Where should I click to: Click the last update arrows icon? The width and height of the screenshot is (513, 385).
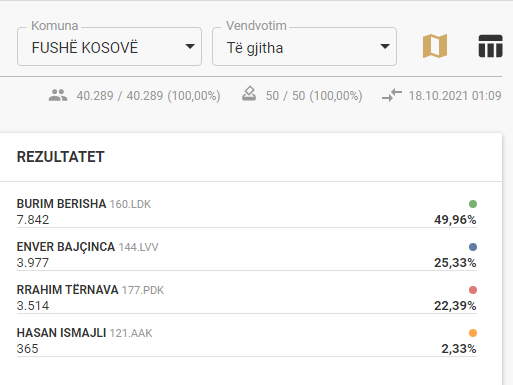(x=392, y=95)
